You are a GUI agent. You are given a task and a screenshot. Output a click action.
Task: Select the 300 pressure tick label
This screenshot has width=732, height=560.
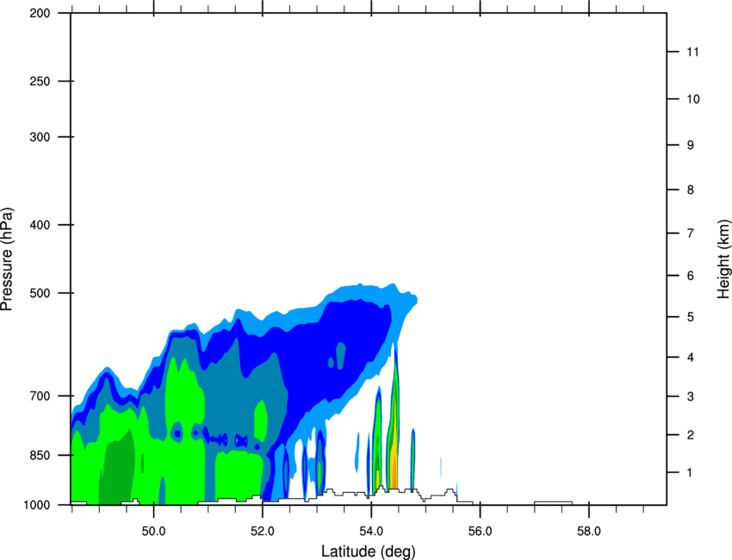pyautogui.click(x=40, y=137)
